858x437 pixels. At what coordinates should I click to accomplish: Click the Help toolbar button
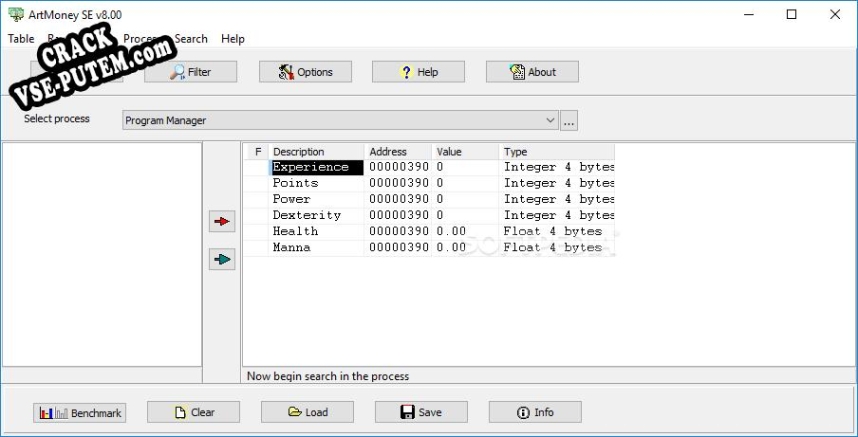click(x=418, y=72)
